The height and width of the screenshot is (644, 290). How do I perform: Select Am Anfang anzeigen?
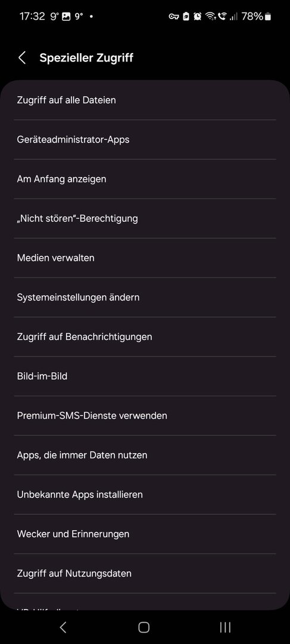[x=145, y=179]
